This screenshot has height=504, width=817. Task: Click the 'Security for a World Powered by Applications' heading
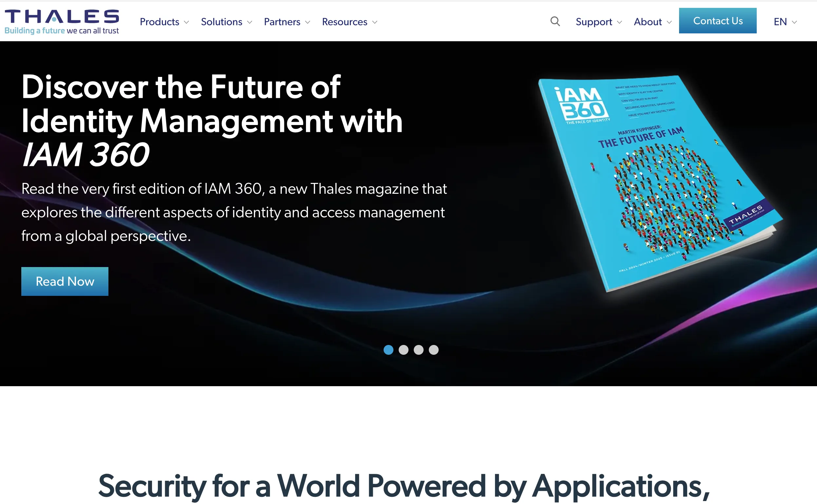404,487
